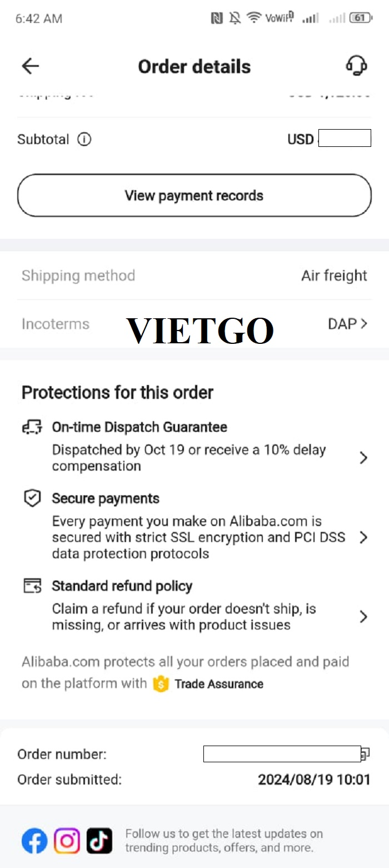The image size is (389, 868).
Task: Tap the Order details title
Action: coord(194,66)
